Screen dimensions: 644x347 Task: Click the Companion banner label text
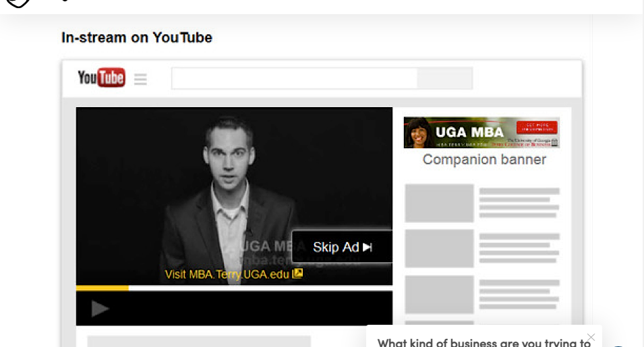point(484,159)
